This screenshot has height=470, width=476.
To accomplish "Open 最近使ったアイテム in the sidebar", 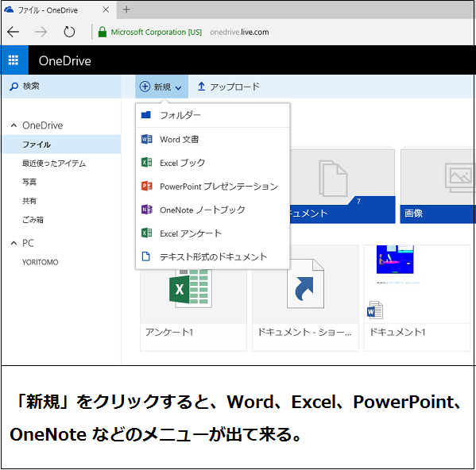I will pos(54,164).
